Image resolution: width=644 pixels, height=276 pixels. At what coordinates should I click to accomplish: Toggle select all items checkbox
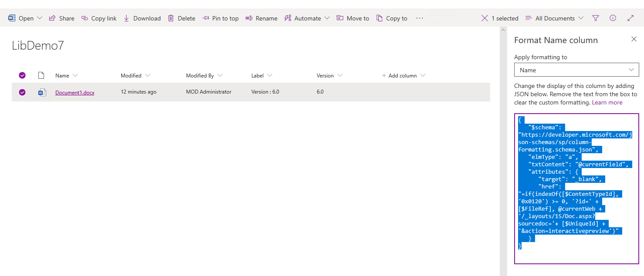coord(22,75)
